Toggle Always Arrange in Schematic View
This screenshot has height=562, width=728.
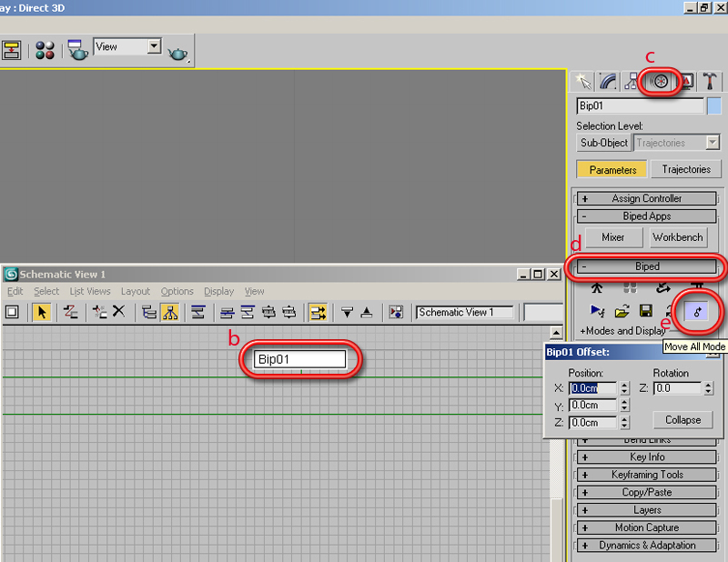tap(198, 312)
